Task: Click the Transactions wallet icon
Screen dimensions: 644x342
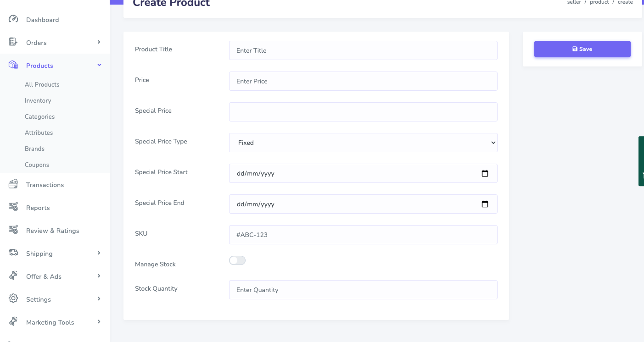Action: [x=13, y=184]
